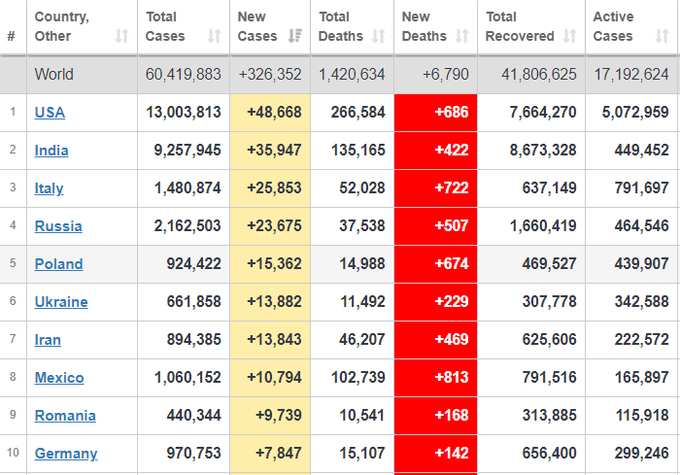Click the sort icon in Total Recovered header
Viewport: 680px width, 475px height.
[570, 37]
